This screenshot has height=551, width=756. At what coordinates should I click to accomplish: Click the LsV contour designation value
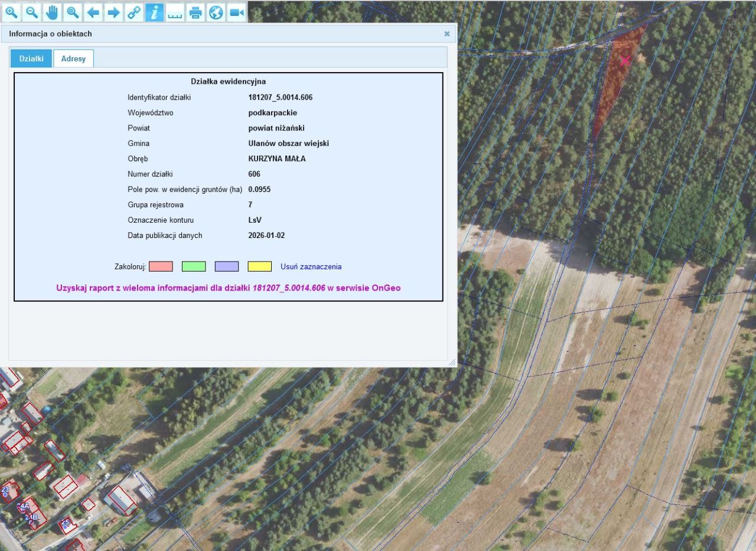tap(255, 220)
